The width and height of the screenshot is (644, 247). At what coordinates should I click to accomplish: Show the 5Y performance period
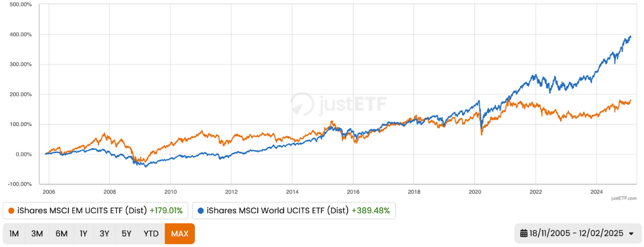[x=127, y=234]
